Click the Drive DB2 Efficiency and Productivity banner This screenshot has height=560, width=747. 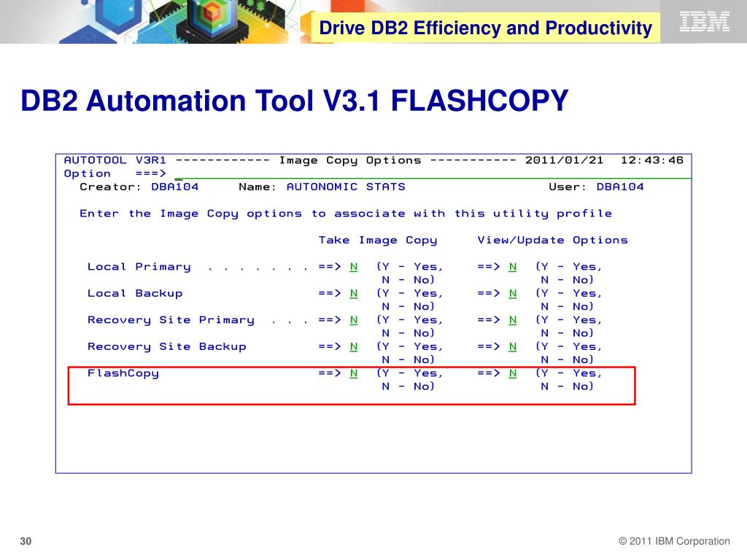485,28
